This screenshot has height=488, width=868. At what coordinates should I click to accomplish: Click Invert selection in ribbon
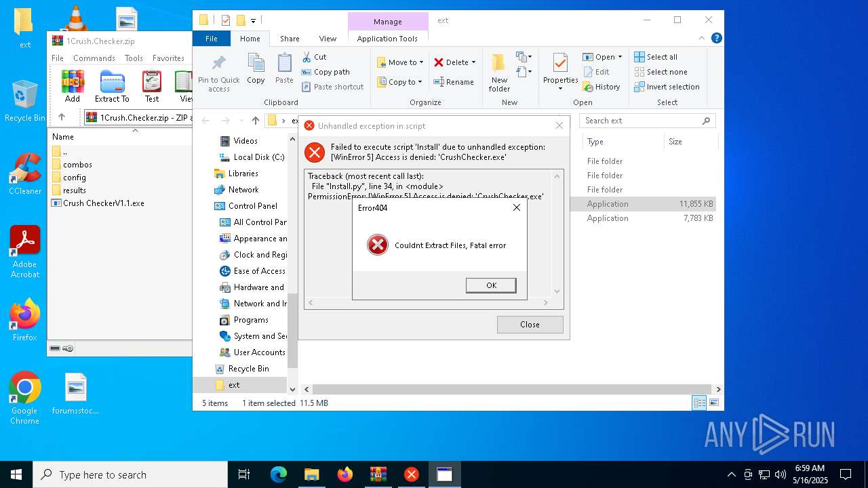pyautogui.click(x=667, y=87)
